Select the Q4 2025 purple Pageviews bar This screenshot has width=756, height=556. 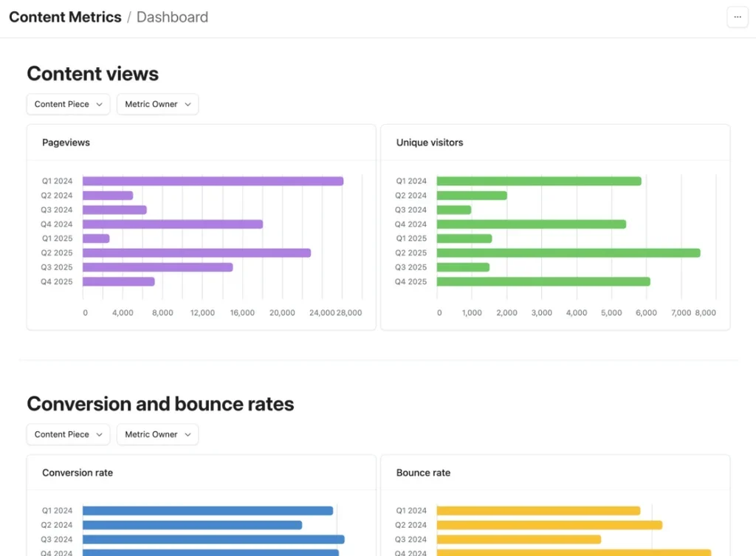119,281
